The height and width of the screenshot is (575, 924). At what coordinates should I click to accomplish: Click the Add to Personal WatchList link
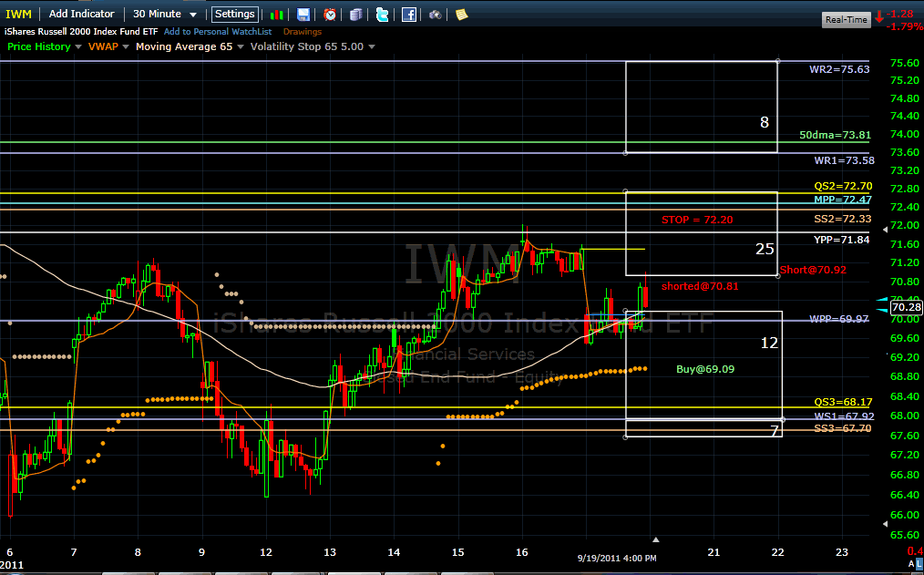pos(218,32)
